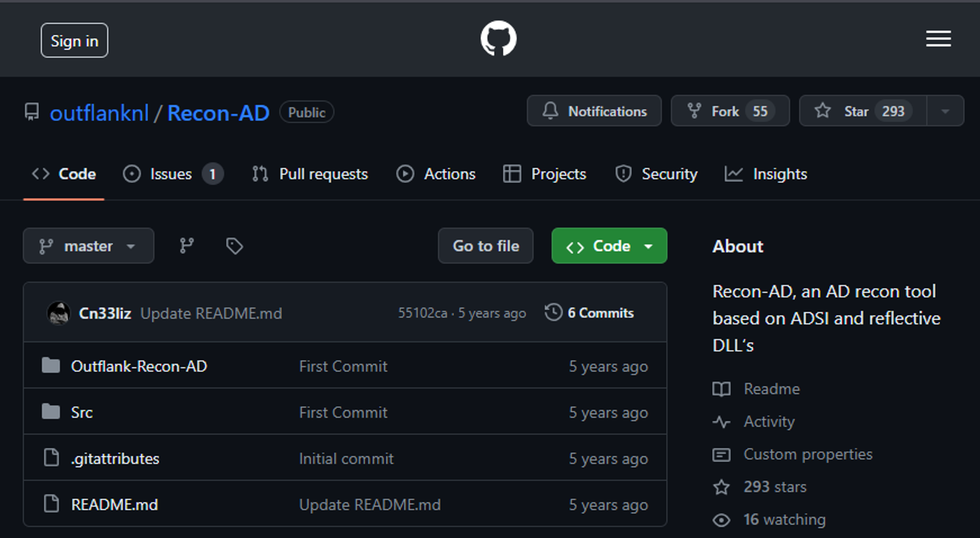This screenshot has width=980, height=538.
Task: Open the green Code dropdown
Action: (609, 246)
